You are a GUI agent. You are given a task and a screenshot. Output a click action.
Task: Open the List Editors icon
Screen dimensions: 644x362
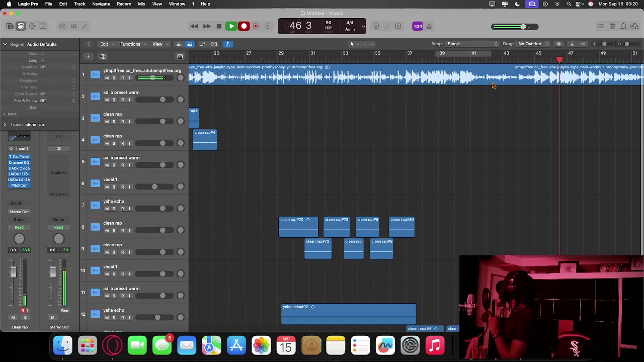coord(601,26)
